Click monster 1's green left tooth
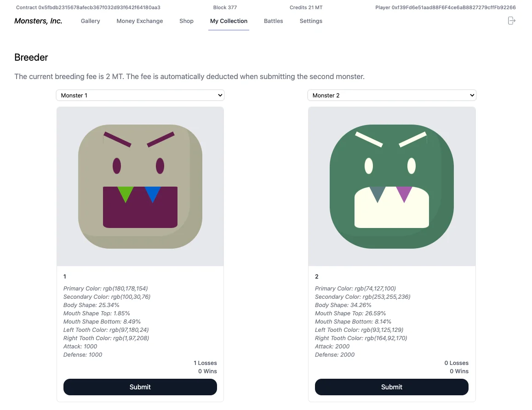 [x=125, y=193]
